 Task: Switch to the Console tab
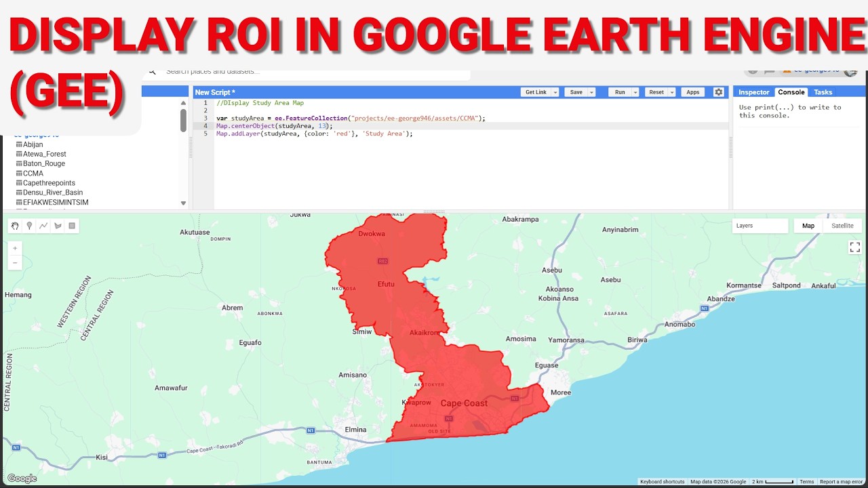pos(791,92)
